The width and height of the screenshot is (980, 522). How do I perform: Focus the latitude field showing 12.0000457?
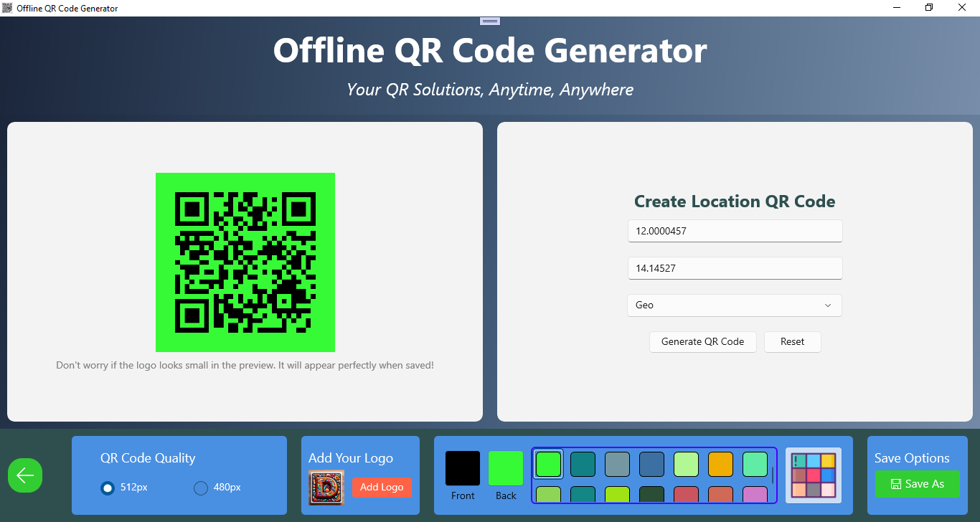[x=735, y=231]
